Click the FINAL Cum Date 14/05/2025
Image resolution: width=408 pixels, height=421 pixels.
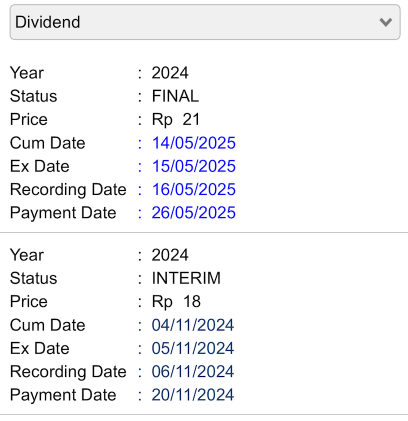pyautogui.click(x=194, y=143)
